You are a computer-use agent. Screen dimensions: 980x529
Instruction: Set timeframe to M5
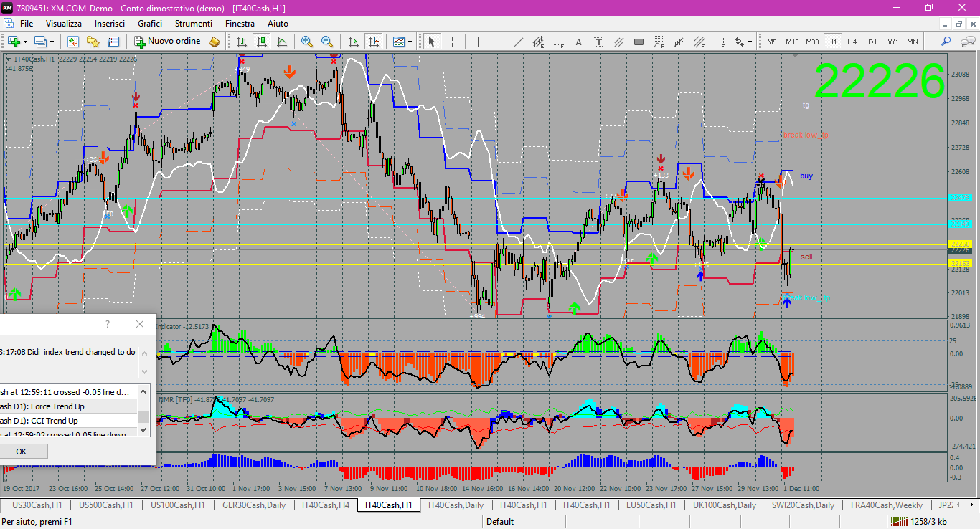772,42
